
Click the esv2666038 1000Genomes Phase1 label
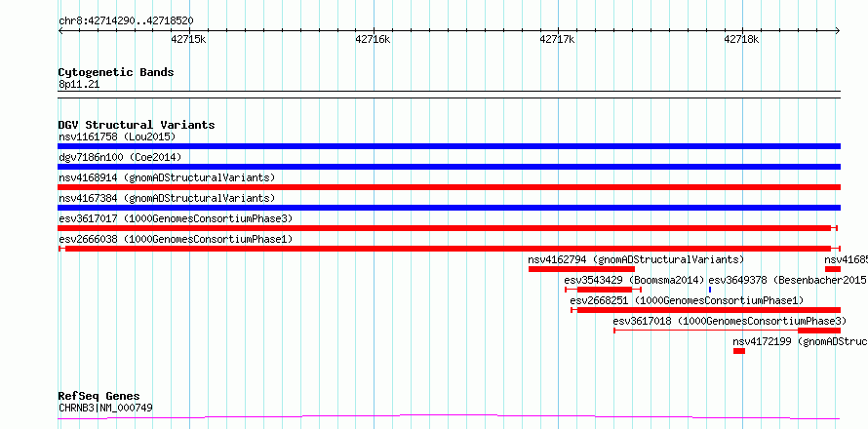click(176, 239)
